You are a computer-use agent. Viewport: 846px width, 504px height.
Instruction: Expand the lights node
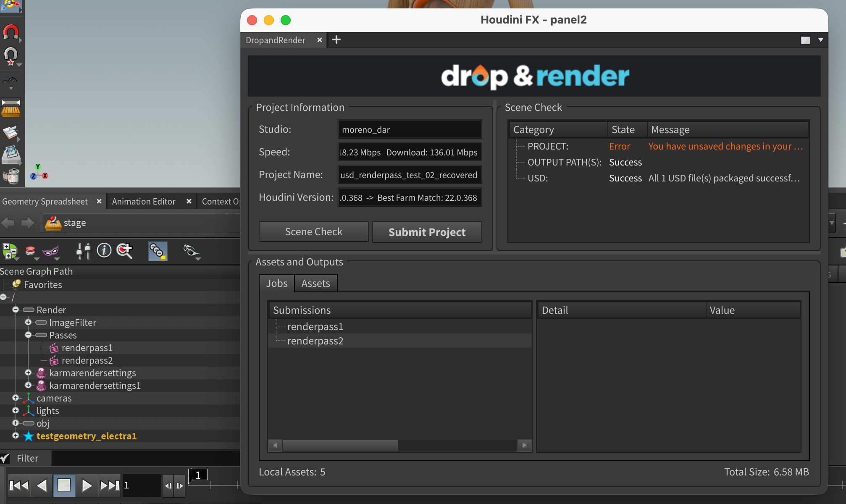16,410
